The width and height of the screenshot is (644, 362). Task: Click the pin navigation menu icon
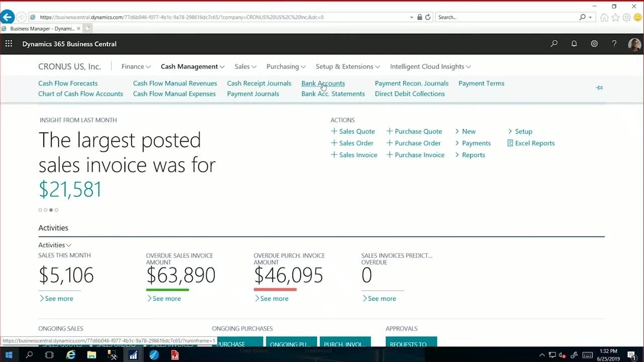599,88
